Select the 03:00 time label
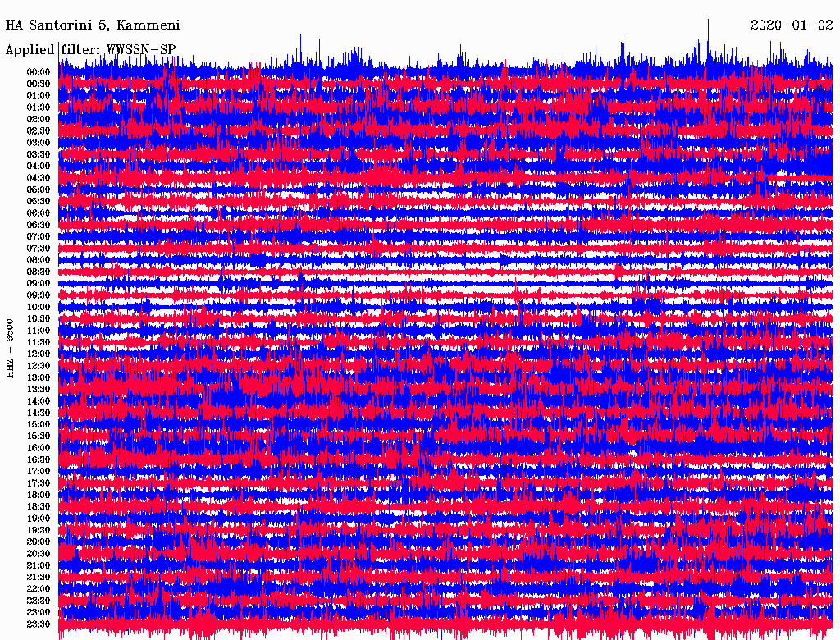Screen dimensions: 840x640 coord(39,143)
